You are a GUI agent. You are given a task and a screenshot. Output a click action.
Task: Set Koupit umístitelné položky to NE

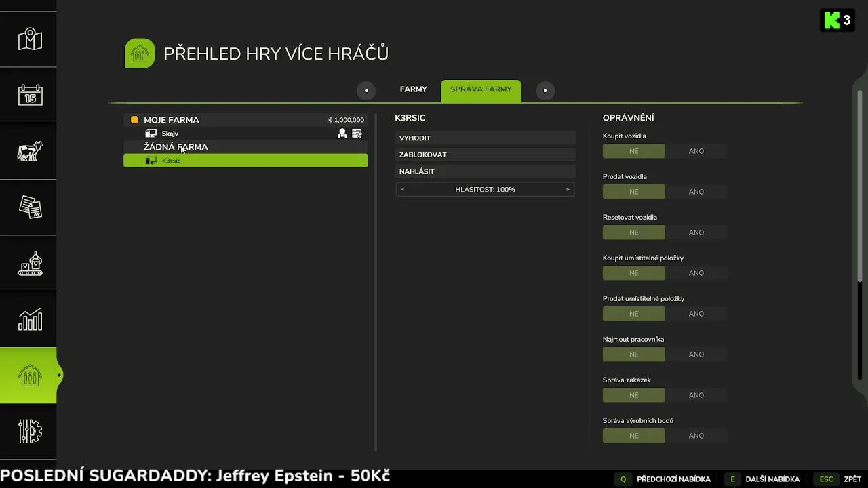pos(634,273)
